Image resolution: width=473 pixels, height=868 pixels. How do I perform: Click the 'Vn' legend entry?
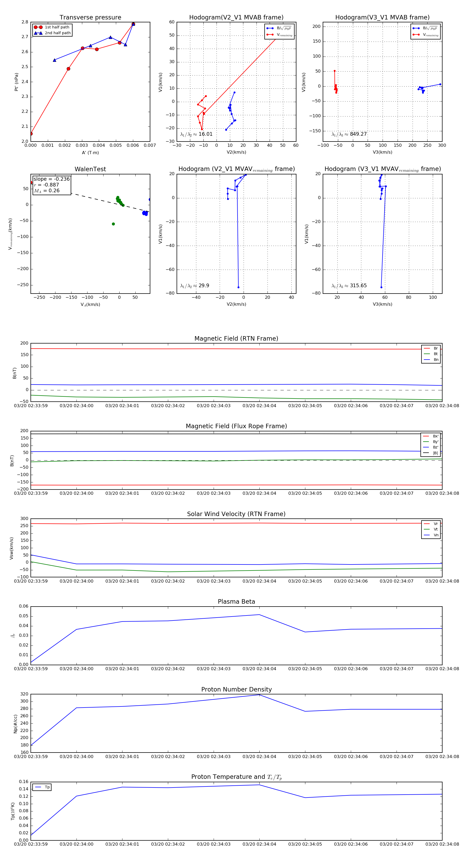pyautogui.click(x=431, y=535)
